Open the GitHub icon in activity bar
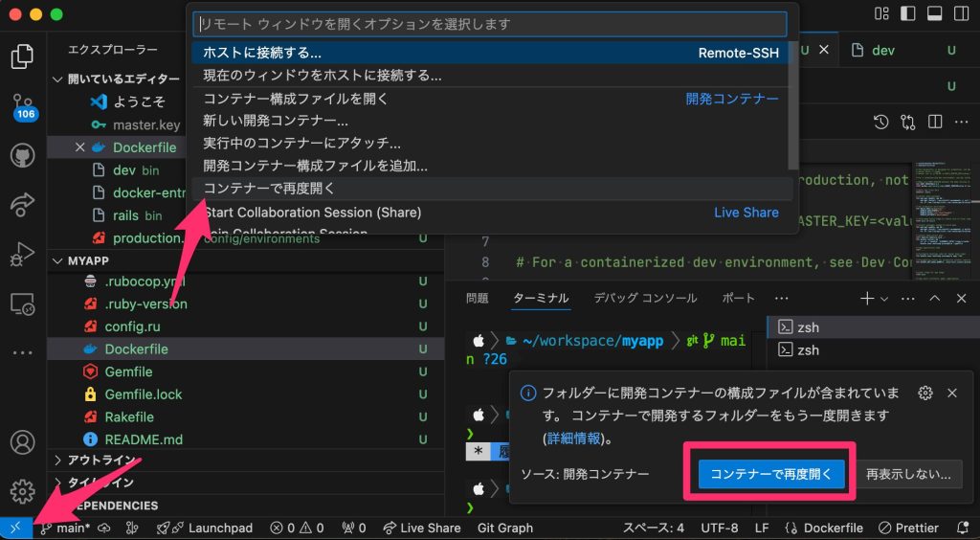The image size is (980, 540). [x=23, y=155]
